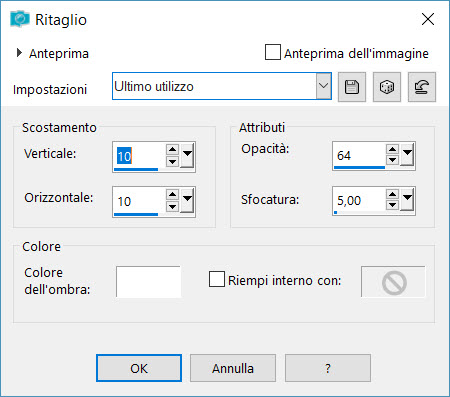Viewport: 450px width, 397px height.
Task: Open help with the question mark button
Action: click(328, 368)
